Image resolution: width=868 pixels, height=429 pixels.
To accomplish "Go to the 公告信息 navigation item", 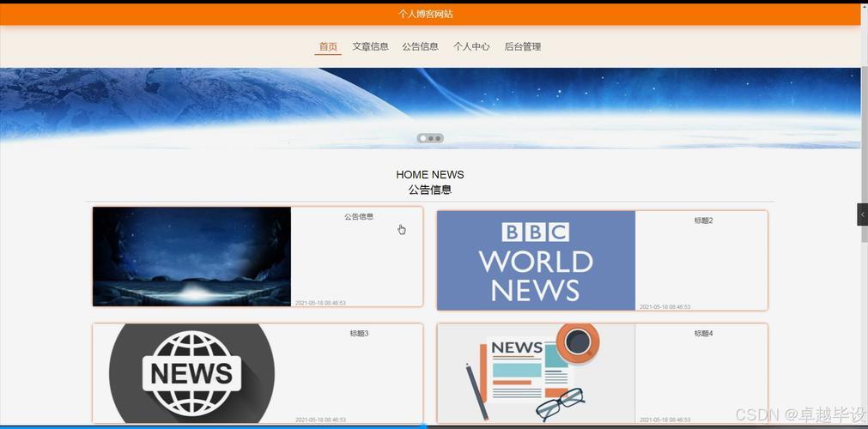I will tap(420, 46).
